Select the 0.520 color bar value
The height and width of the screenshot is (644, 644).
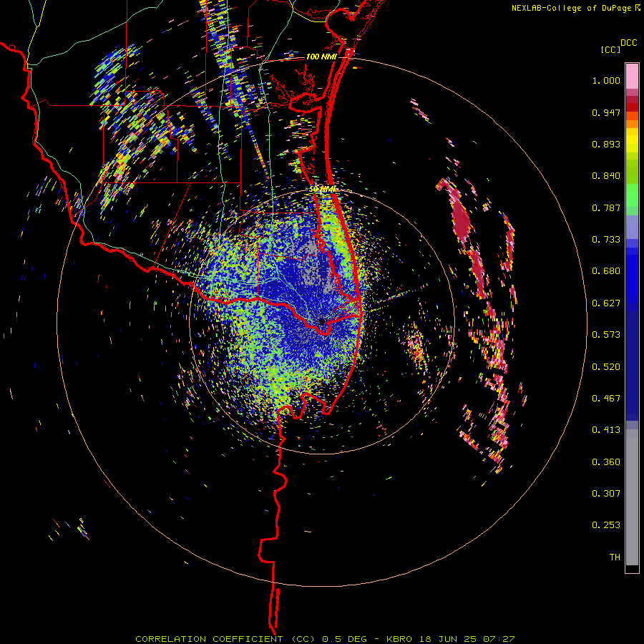606,367
